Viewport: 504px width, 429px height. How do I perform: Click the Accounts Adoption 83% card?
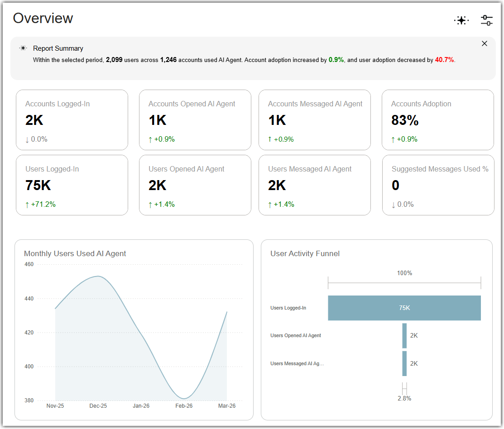coord(438,120)
